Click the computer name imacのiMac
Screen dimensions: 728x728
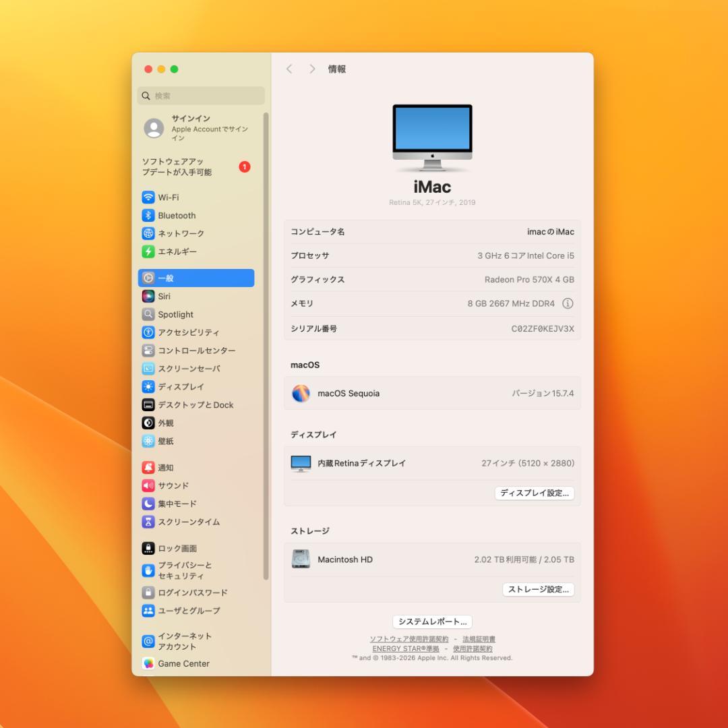point(551,232)
